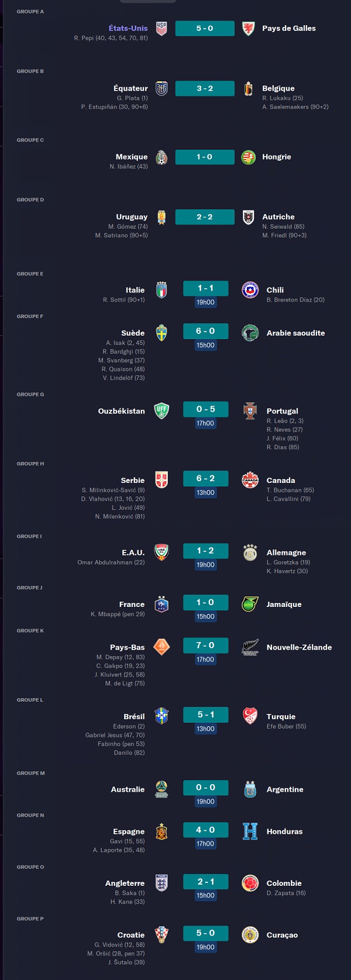Open the 3 - 2 Équateur Belgique score
The height and width of the screenshot is (980, 351).
click(205, 88)
